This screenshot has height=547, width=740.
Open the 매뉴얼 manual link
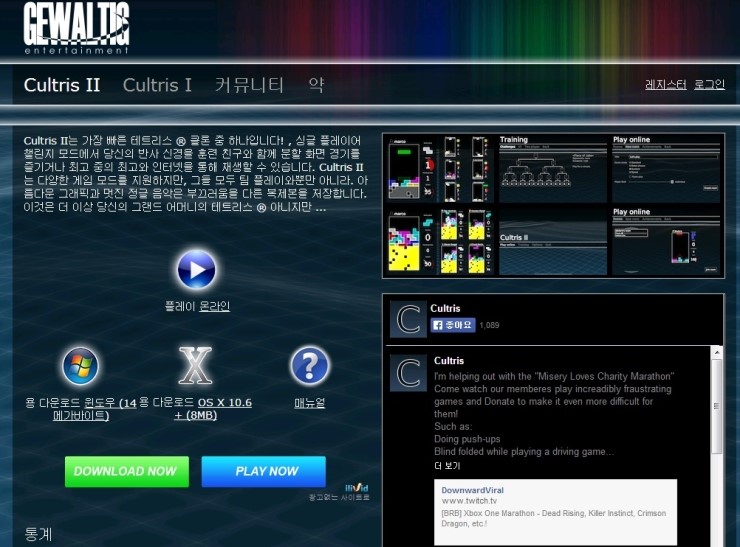(x=310, y=403)
